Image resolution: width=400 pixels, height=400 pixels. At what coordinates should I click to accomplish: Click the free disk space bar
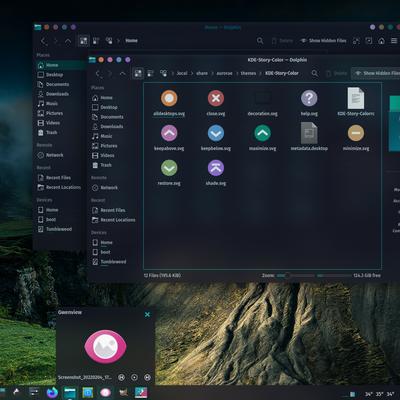pos(334,276)
